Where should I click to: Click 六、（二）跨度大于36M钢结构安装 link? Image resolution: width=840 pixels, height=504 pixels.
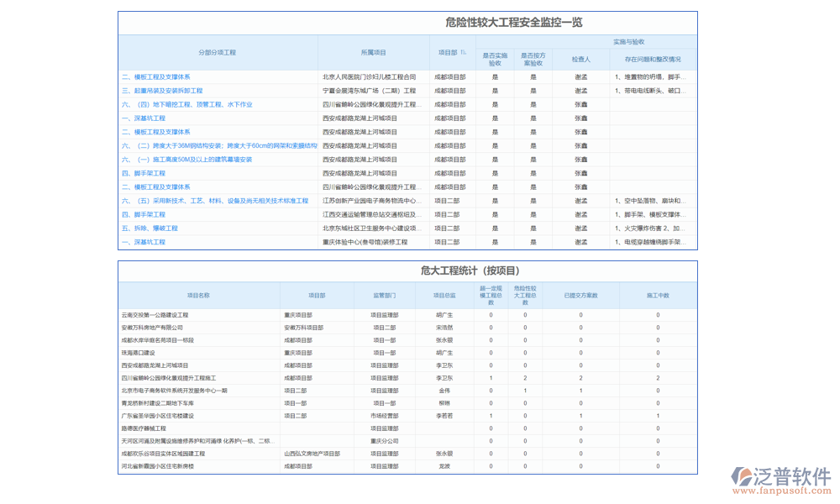[218, 145]
